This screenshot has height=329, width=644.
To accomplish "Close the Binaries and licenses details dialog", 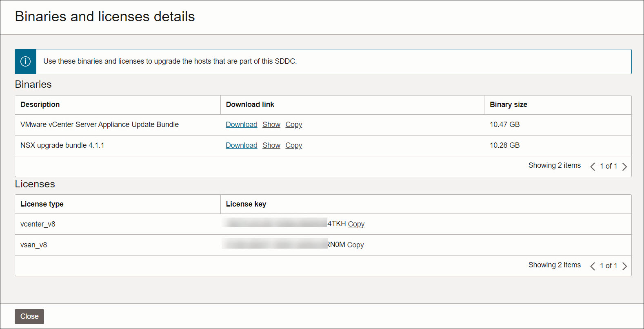I will click(x=29, y=316).
